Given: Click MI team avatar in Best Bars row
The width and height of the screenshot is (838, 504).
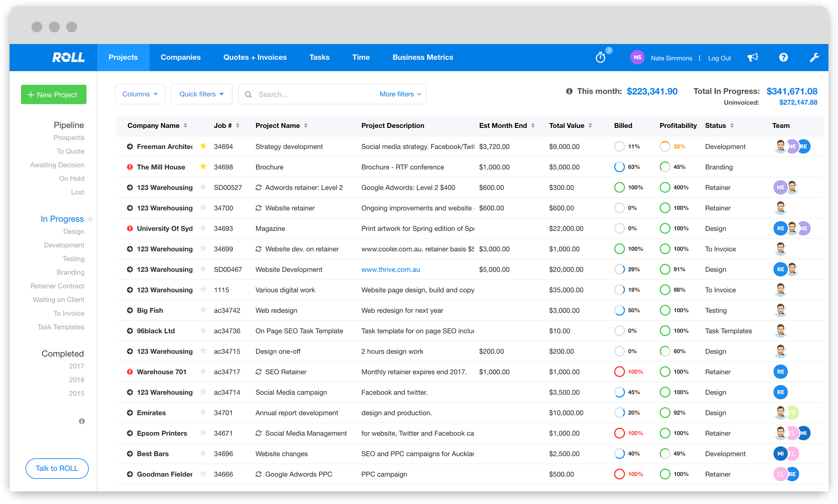Looking at the screenshot, I should 780,454.
